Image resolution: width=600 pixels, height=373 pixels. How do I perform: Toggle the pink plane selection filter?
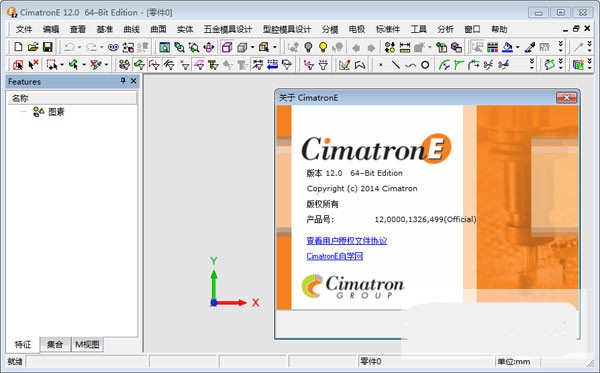(x=199, y=65)
